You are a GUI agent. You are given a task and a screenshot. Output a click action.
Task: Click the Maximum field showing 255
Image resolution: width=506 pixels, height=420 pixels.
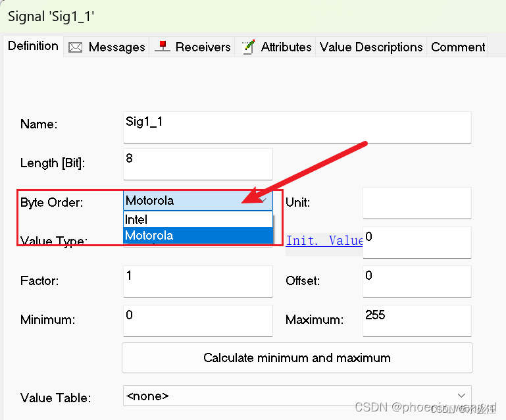click(x=417, y=321)
